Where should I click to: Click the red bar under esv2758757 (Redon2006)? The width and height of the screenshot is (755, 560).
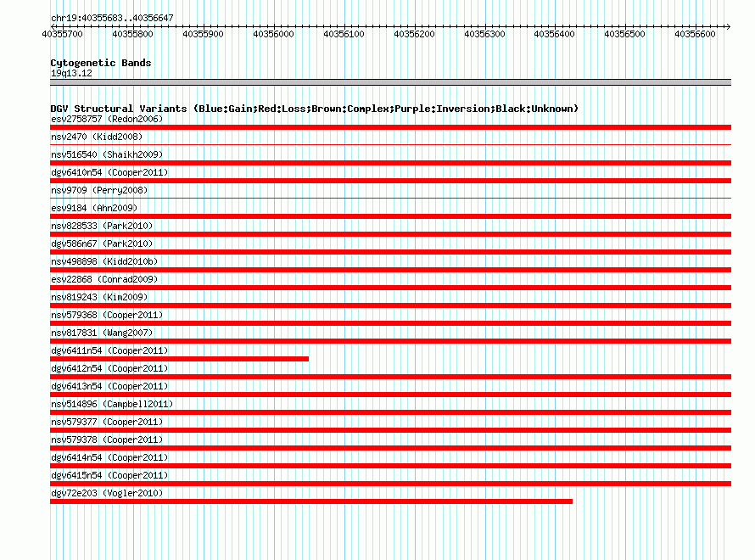tap(390, 127)
